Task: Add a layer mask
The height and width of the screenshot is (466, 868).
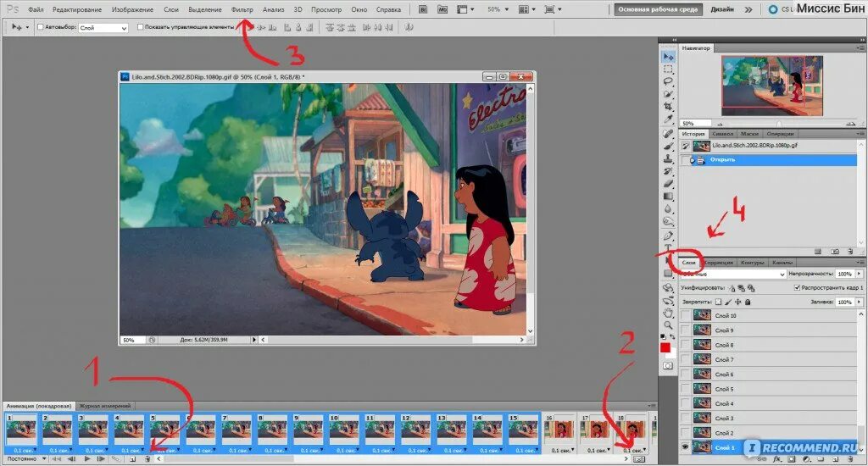Action: click(792, 459)
